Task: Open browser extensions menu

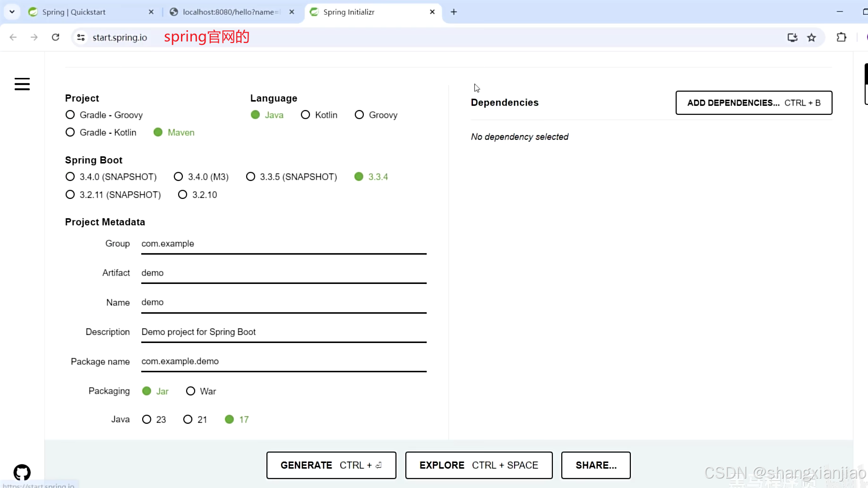Action: pos(842,37)
